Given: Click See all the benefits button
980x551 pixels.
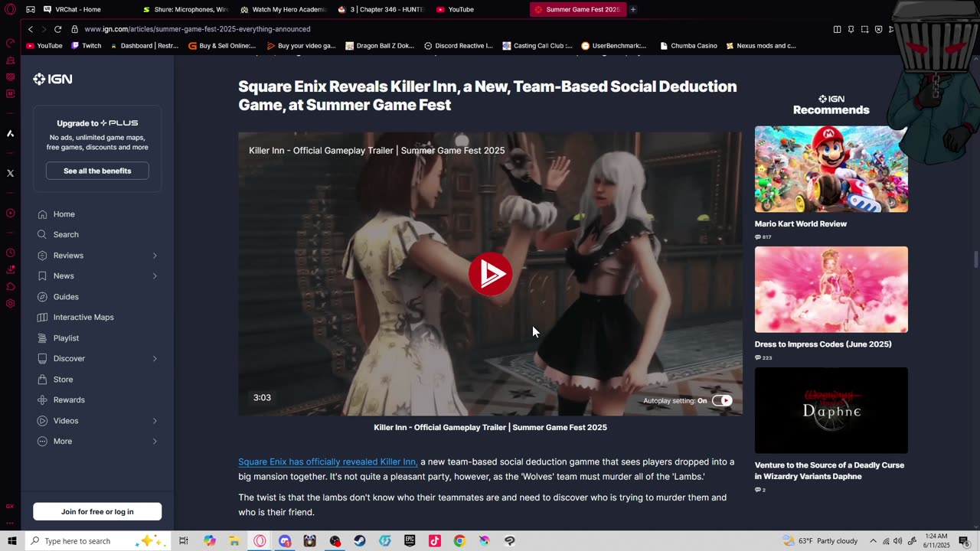Looking at the screenshot, I should tap(97, 171).
